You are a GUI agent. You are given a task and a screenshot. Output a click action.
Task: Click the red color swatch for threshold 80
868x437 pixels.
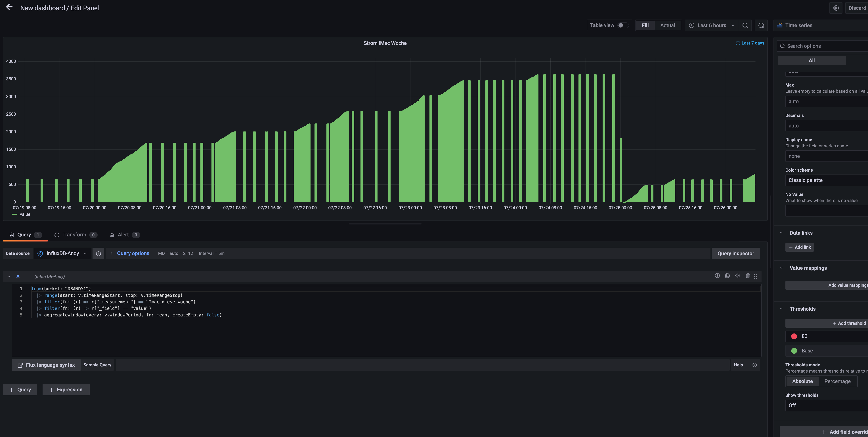click(x=794, y=336)
